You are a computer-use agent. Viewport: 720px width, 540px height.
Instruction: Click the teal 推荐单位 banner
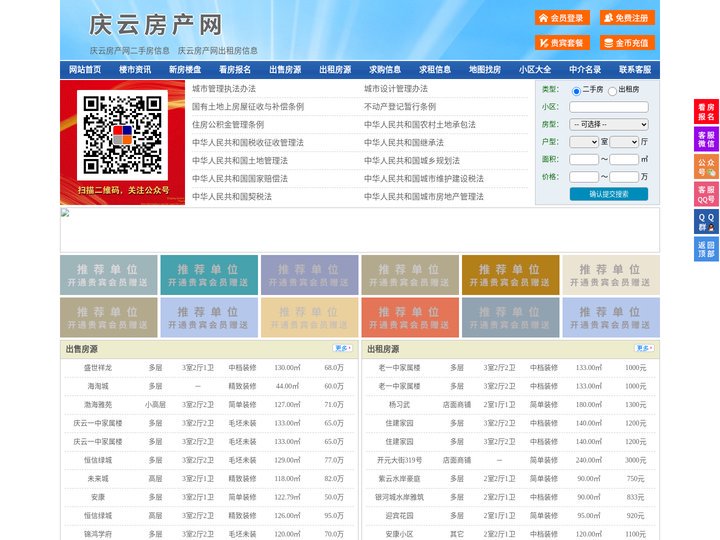(x=209, y=275)
